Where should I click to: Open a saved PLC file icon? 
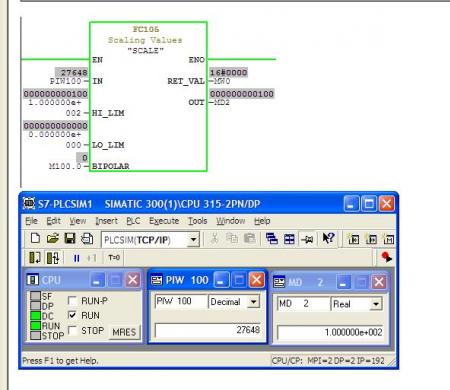point(52,239)
